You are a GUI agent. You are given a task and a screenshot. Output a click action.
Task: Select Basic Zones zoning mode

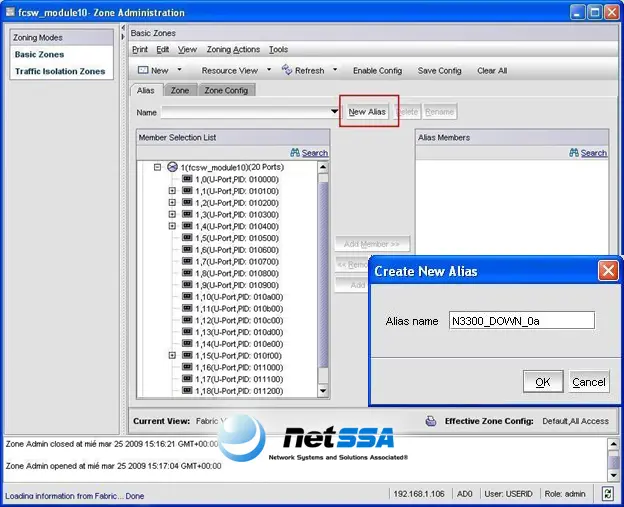(39, 54)
